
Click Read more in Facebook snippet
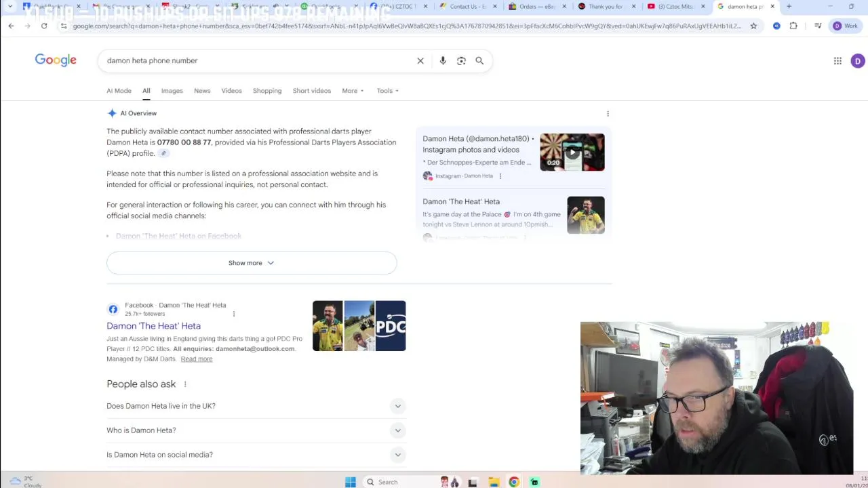tap(197, 359)
